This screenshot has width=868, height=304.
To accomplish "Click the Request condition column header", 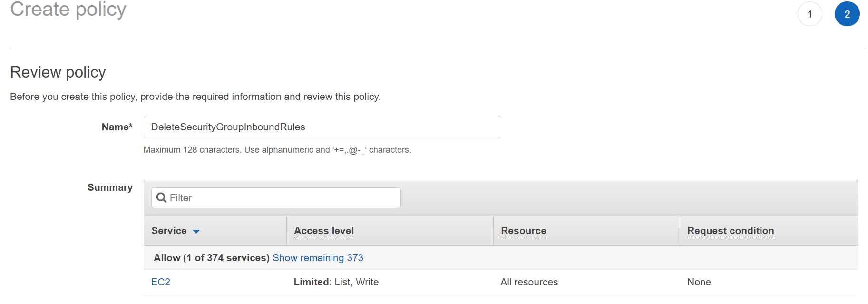I will 730,231.
